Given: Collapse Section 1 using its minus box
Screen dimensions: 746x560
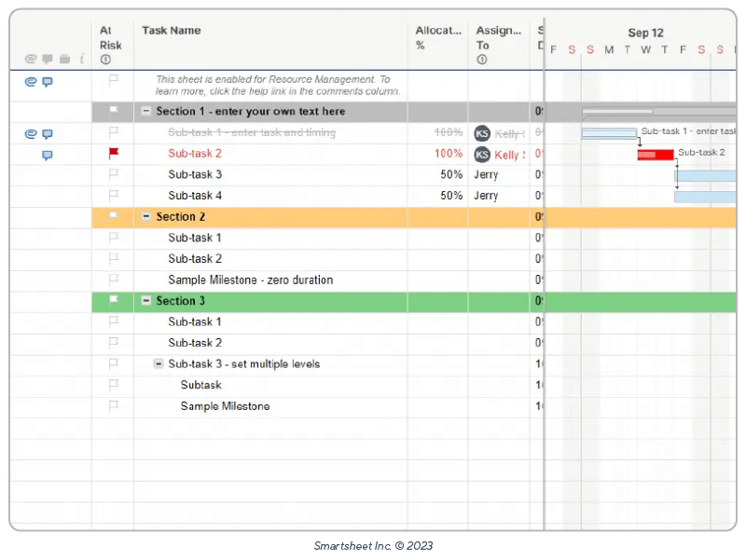Looking at the screenshot, I should pyautogui.click(x=146, y=112).
